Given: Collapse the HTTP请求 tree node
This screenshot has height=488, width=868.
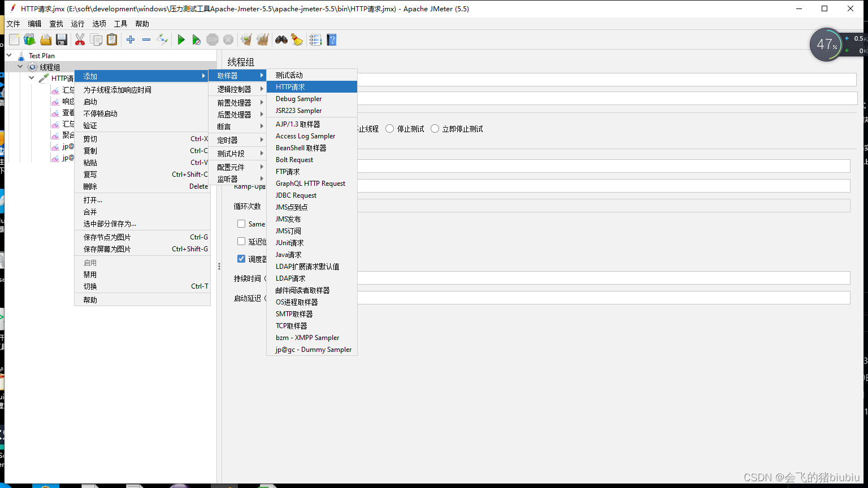Looking at the screenshot, I should point(31,77).
